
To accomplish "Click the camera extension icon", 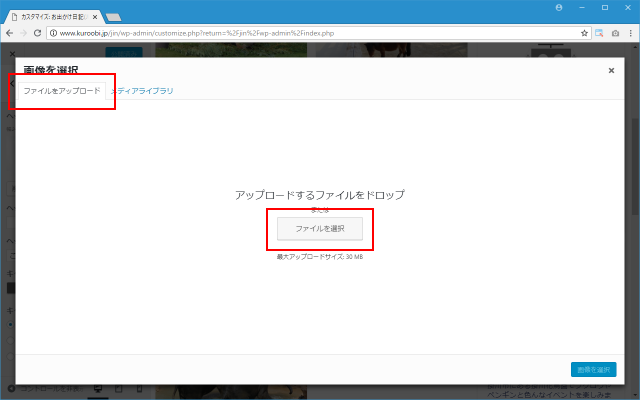I will click(x=615, y=33).
